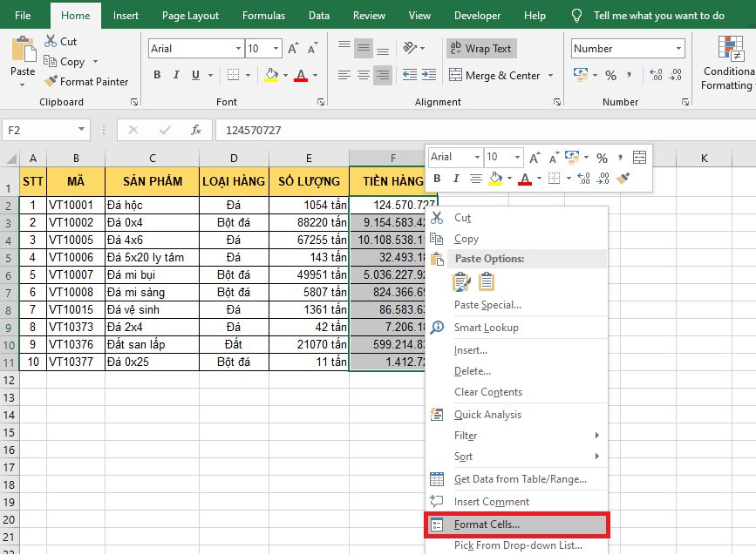
Task: Click Format Painter brush in mini toolbar
Action: [623, 179]
